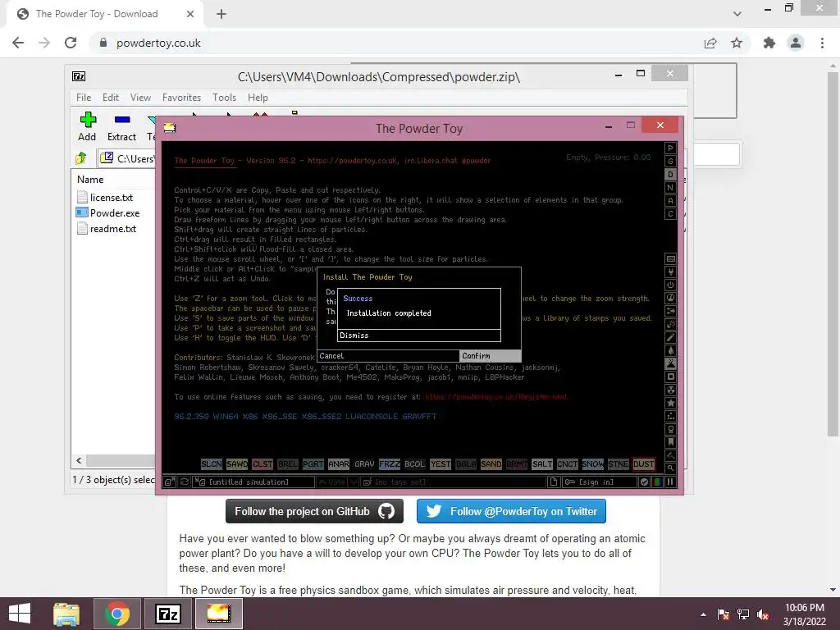Open the Favorites bookmark category

pos(670,442)
